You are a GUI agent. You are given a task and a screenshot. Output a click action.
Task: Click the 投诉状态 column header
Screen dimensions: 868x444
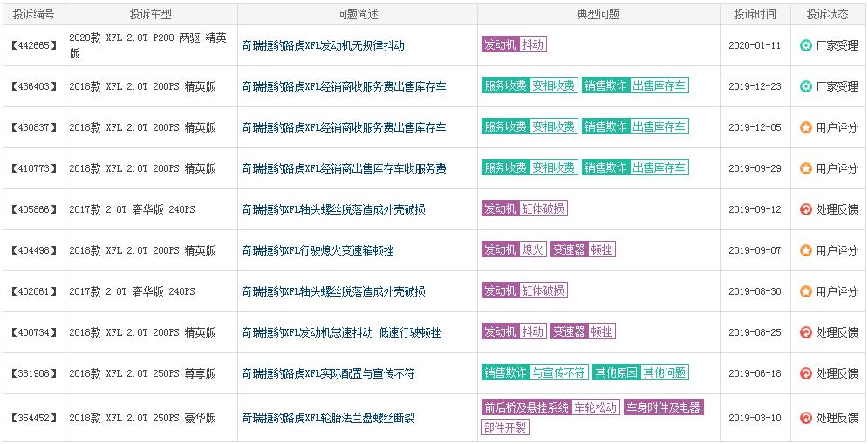828,15
